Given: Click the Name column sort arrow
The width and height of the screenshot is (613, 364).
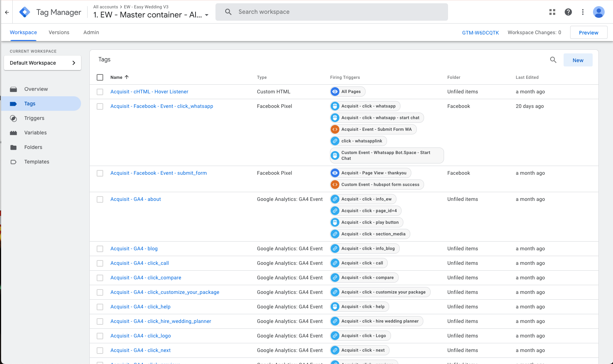Looking at the screenshot, I should (x=126, y=77).
